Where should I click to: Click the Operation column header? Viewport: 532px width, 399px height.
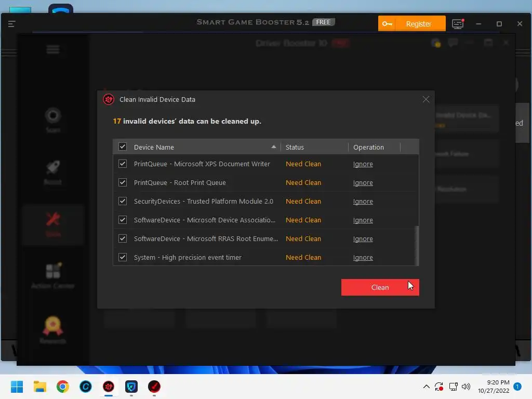coord(375,147)
